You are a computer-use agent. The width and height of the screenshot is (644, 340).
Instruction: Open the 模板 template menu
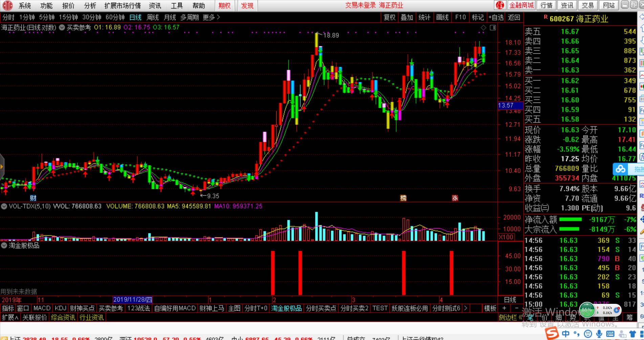[490, 308]
